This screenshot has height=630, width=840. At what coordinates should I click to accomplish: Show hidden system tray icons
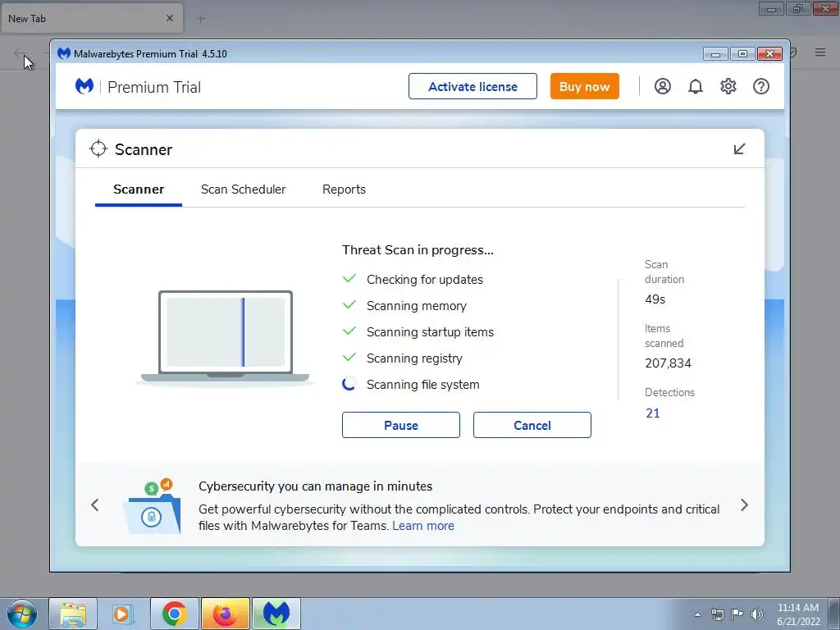[x=697, y=614]
